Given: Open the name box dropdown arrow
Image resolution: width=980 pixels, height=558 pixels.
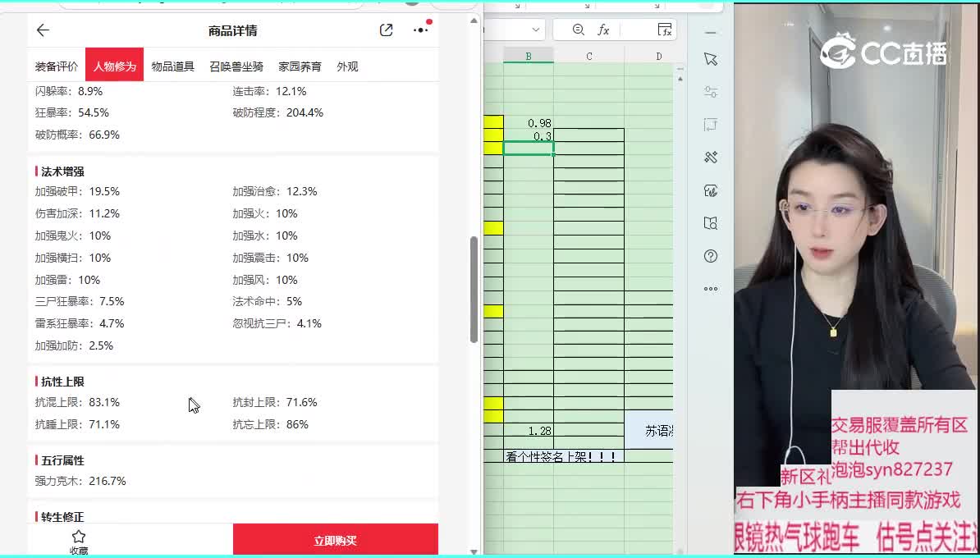Looking at the screenshot, I should pos(536,29).
